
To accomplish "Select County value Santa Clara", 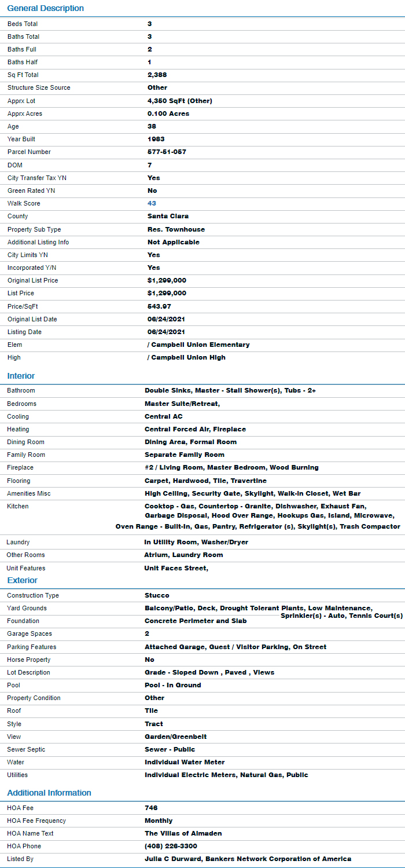I will coord(168,216).
